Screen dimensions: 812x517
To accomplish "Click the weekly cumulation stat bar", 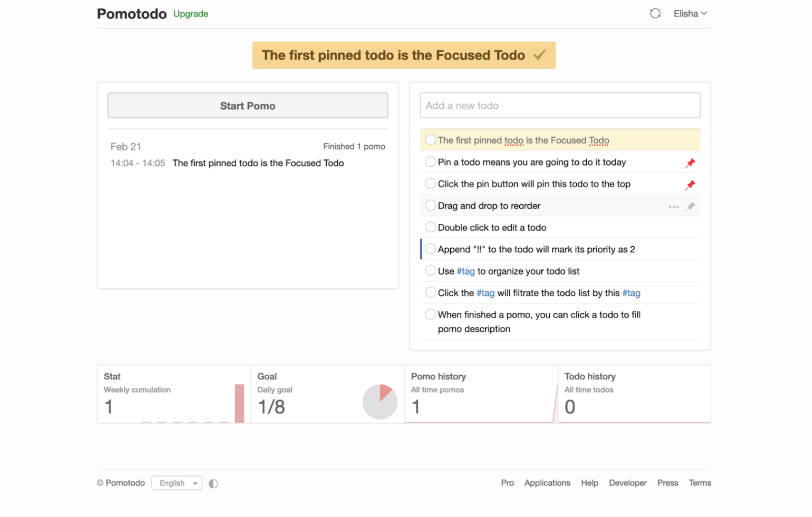I will coord(239,404).
